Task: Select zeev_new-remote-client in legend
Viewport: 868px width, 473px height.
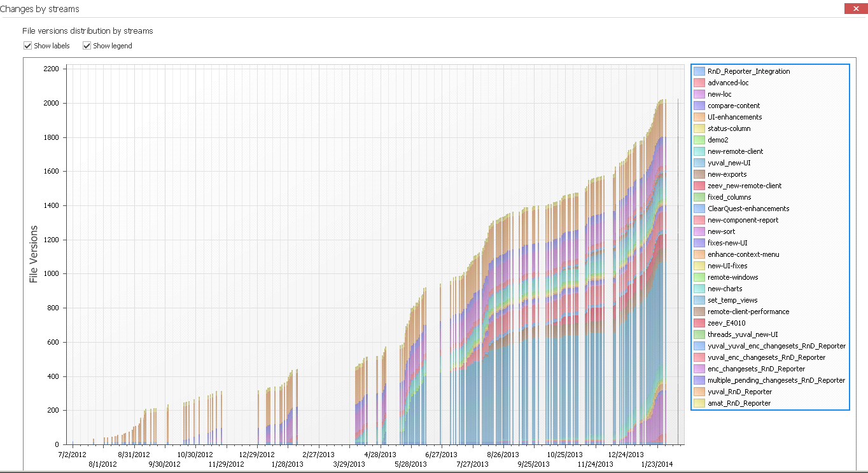Action: coord(744,186)
